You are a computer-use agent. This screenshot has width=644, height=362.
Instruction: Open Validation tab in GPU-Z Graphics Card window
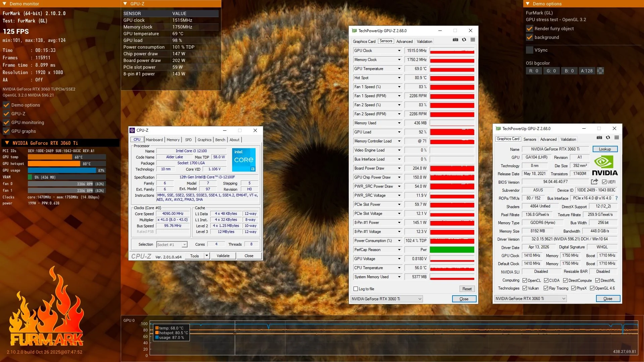(568, 139)
